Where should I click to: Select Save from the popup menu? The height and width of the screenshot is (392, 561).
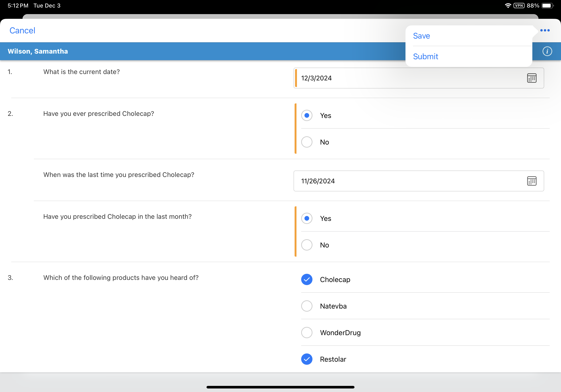click(x=421, y=36)
